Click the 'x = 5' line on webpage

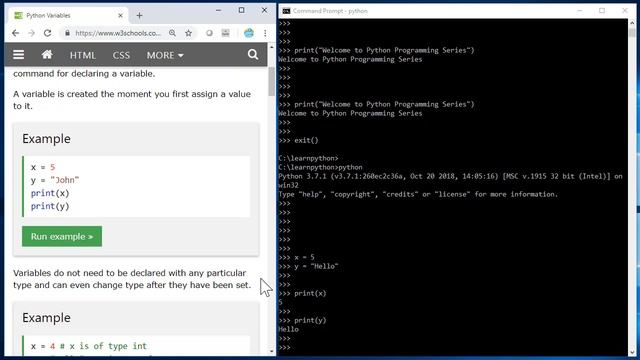pyautogui.click(x=43, y=167)
